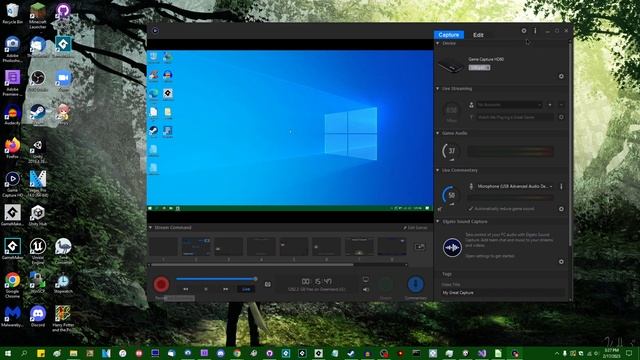
Task: Switch to the Edit tab
Action: coord(478,35)
